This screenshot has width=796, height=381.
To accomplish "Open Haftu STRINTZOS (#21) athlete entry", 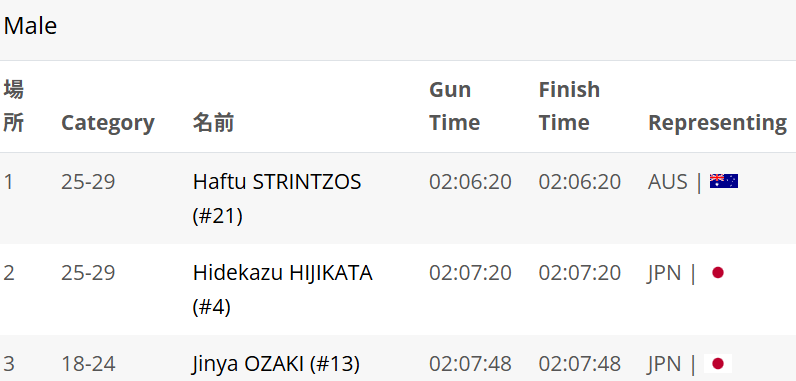I will coord(277,198).
